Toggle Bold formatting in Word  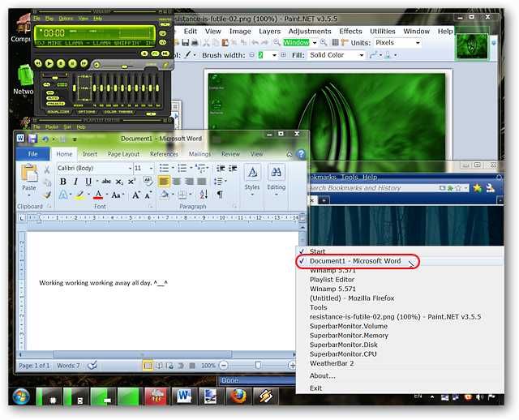[63, 182]
